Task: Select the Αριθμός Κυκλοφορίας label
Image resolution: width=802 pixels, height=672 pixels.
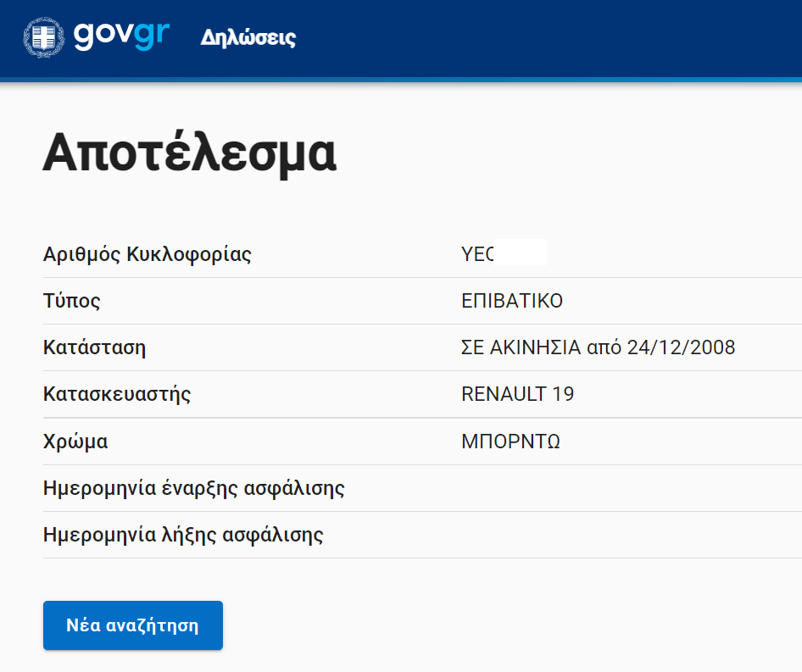Action: pyautogui.click(x=148, y=254)
